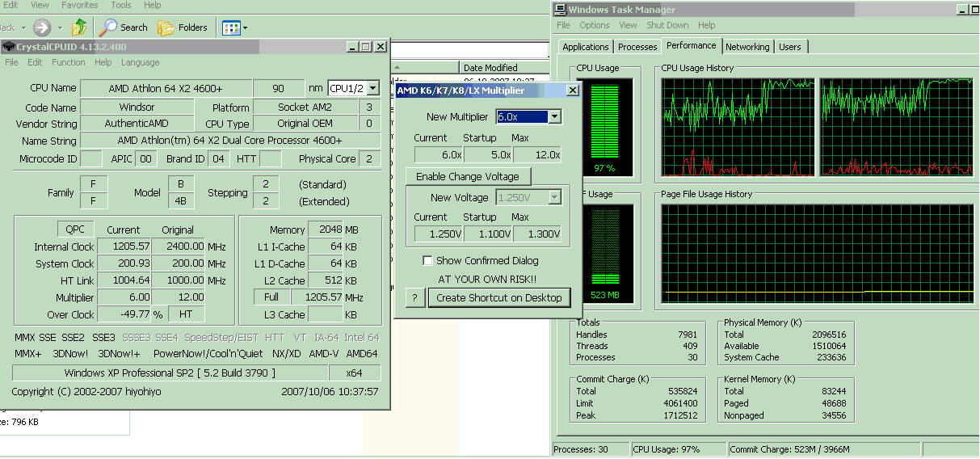Click the CrystalCPUID title bar icon
Viewport: 980px width, 459px height.
pos(9,47)
